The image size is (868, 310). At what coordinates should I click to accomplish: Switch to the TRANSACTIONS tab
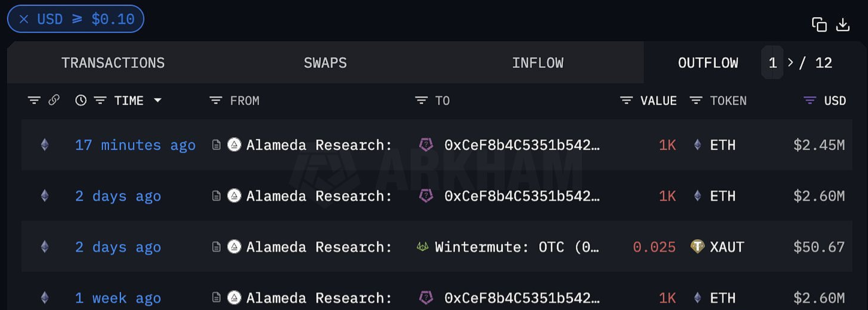[x=113, y=63]
